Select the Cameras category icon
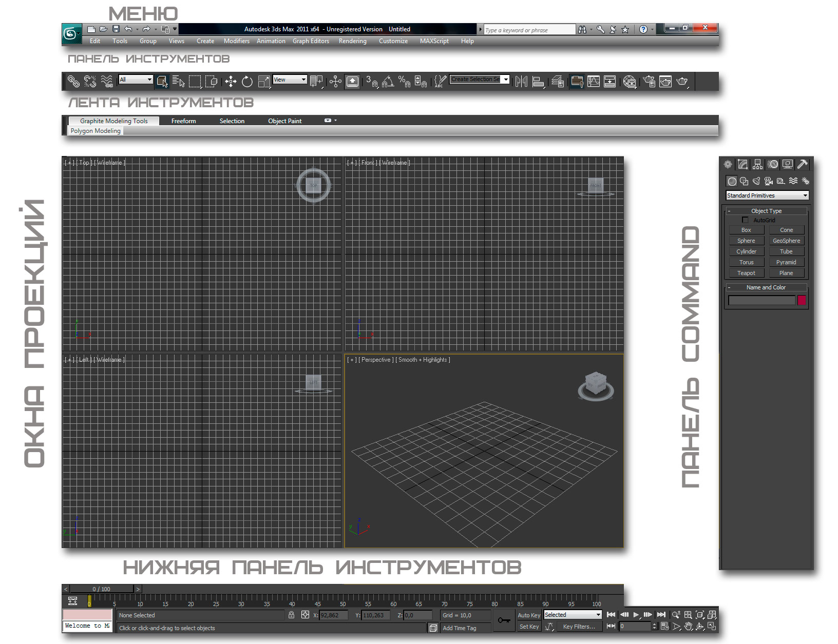Screen dimensions: 838x644 (768, 181)
